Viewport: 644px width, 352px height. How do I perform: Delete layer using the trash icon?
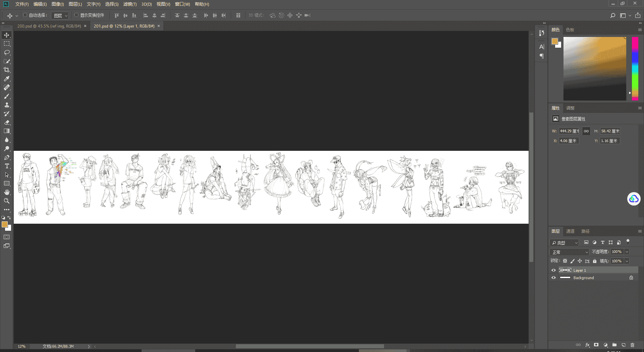pyautogui.click(x=632, y=345)
